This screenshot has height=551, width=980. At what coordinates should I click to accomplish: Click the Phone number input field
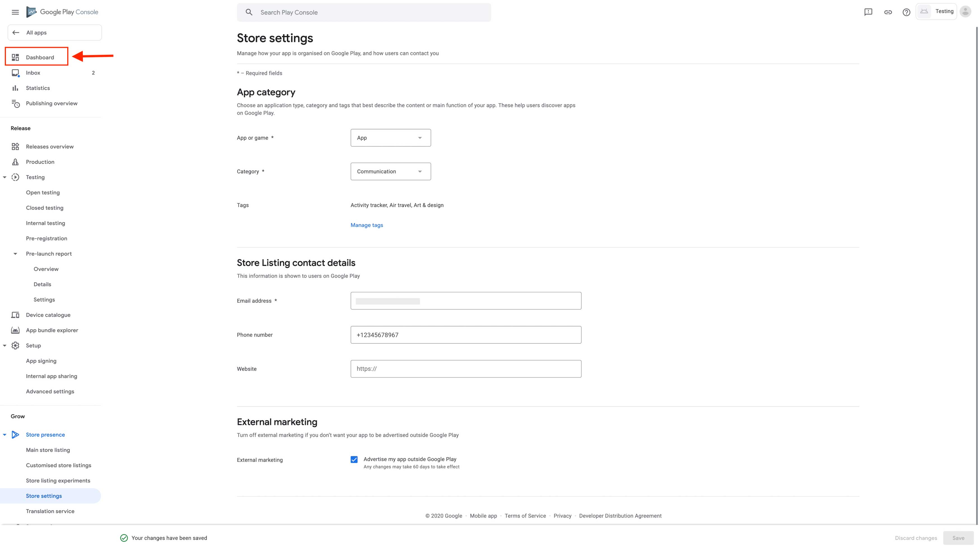(466, 335)
